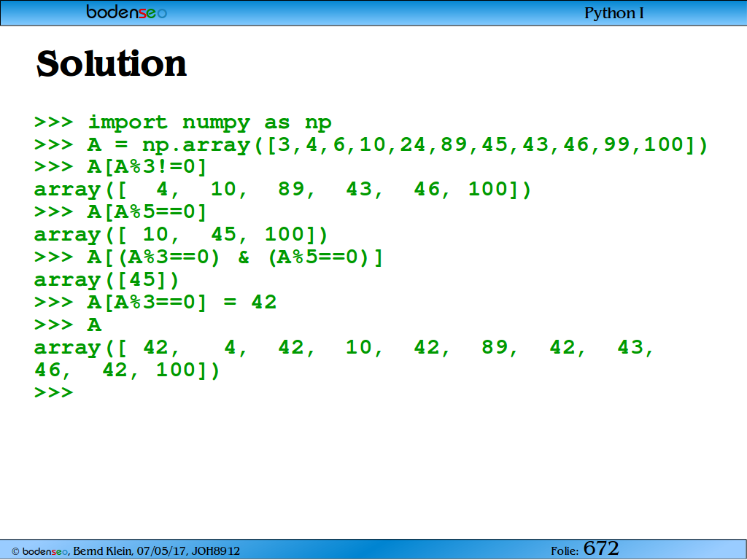
Task: Click the final empty '>>>' prompt
Action: point(53,393)
